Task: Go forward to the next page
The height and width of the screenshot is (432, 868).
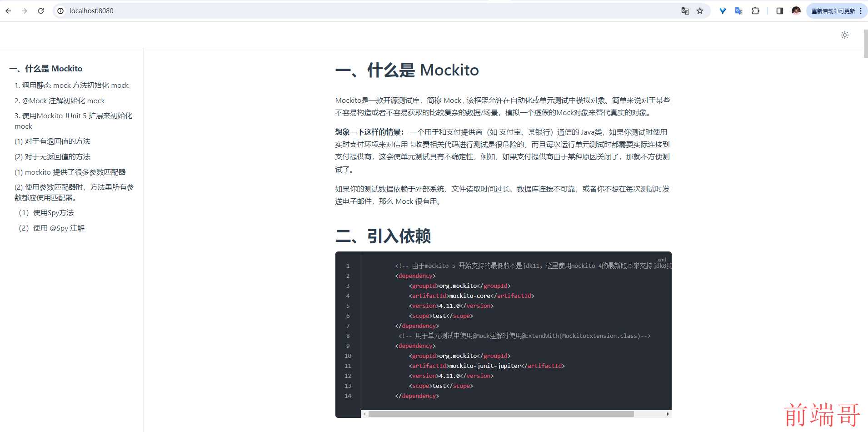Action: click(25, 11)
